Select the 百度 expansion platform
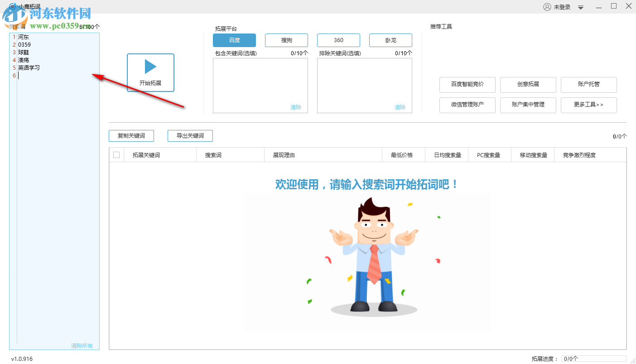The image size is (636, 364). pyautogui.click(x=234, y=40)
